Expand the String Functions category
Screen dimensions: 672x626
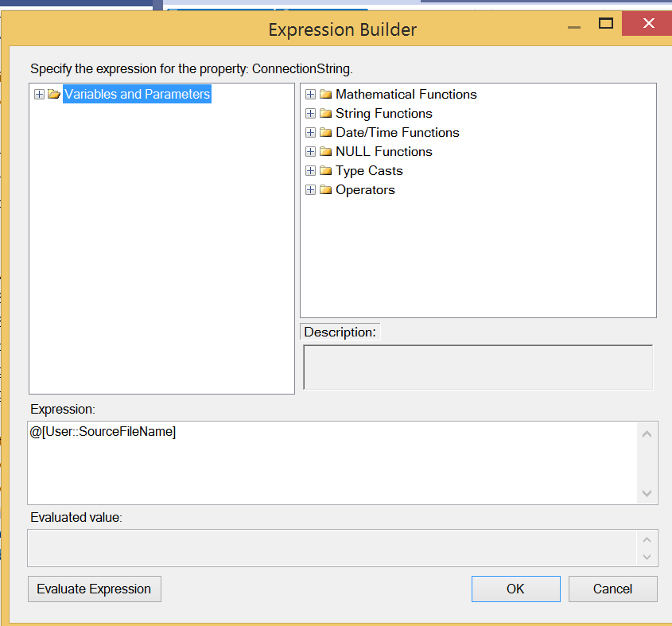click(310, 113)
